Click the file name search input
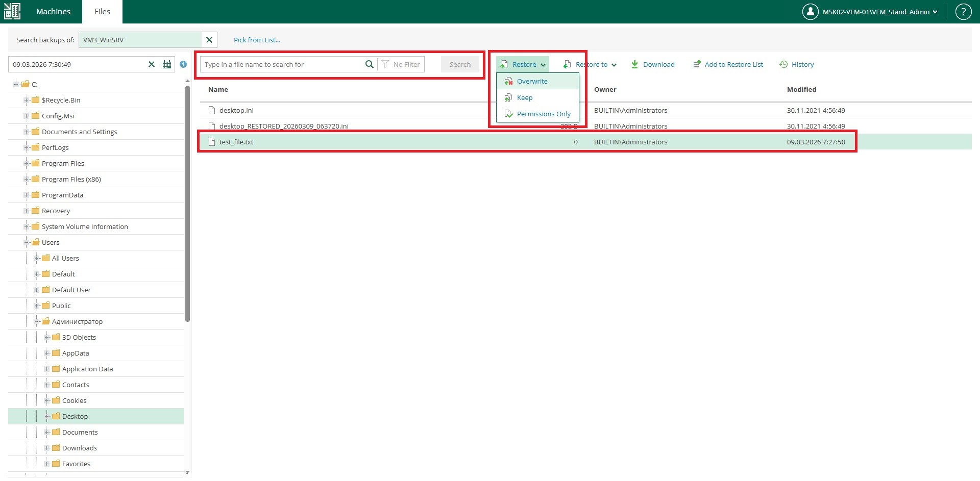Viewport: 980px width, 481px height. pyautogui.click(x=282, y=64)
